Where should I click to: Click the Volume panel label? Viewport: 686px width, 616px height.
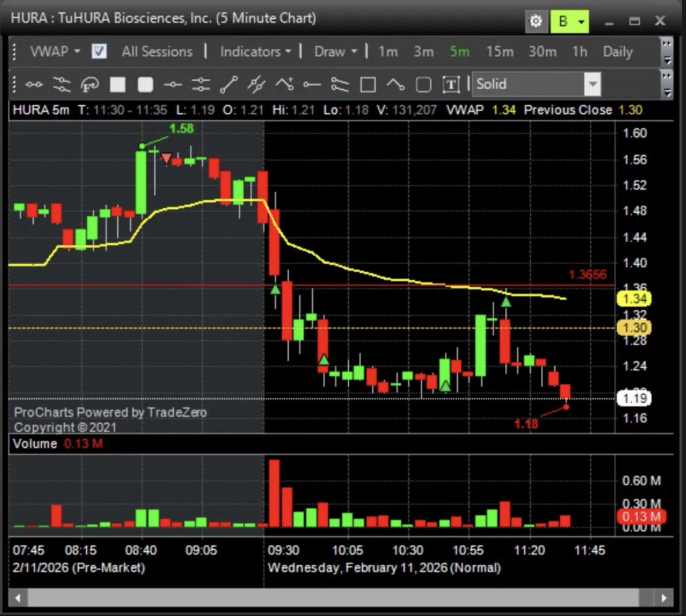click(35, 444)
